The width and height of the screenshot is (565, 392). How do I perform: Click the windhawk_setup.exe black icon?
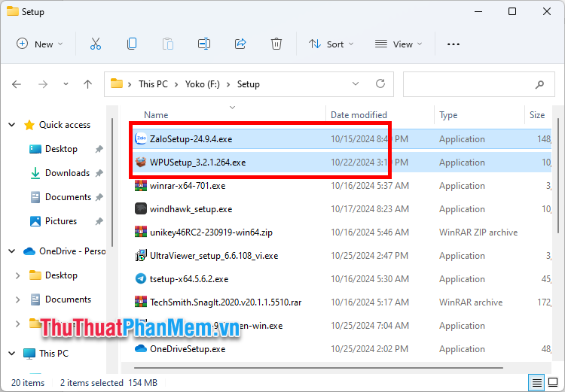tap(141, 208)
